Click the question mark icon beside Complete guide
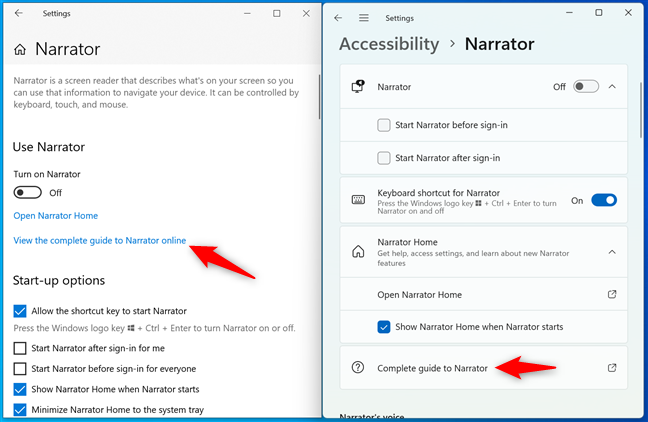The image size is (648, 422). pyautogui.click(x=358, y=367)
